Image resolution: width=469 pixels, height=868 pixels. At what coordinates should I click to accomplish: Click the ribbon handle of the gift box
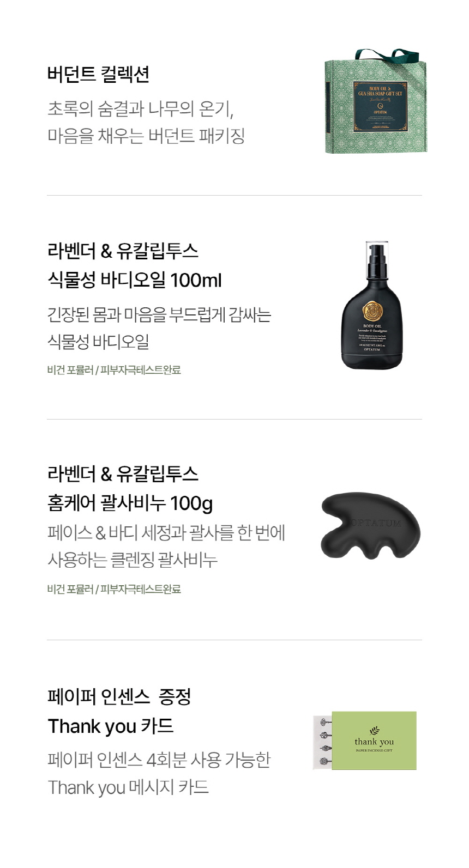pos(387,55)
